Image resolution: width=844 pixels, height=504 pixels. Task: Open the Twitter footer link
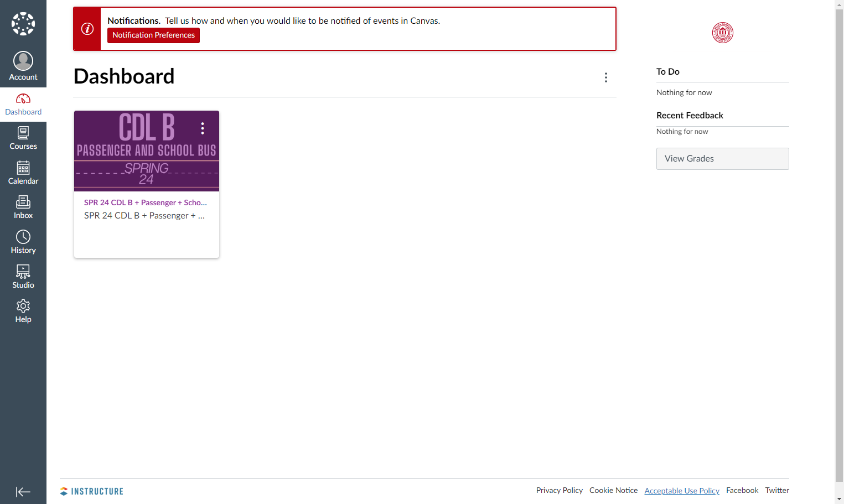click(777, 490)
